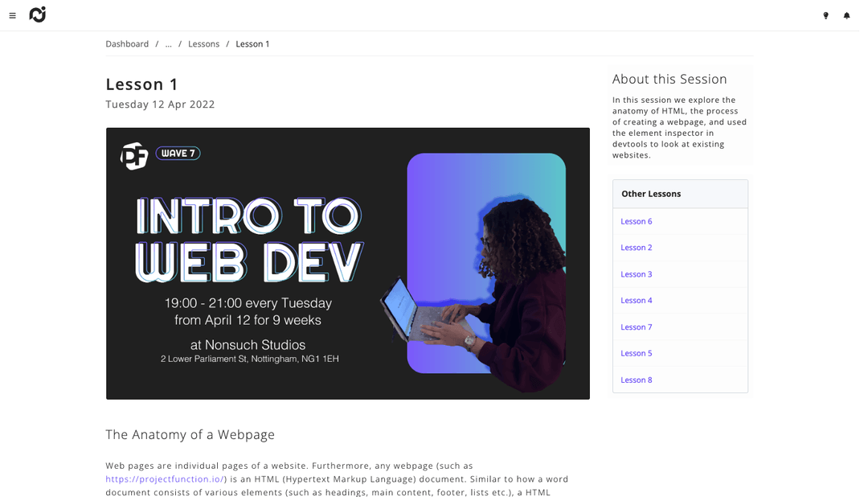Click the Lesson 1 heading

[x=141, y=84]
